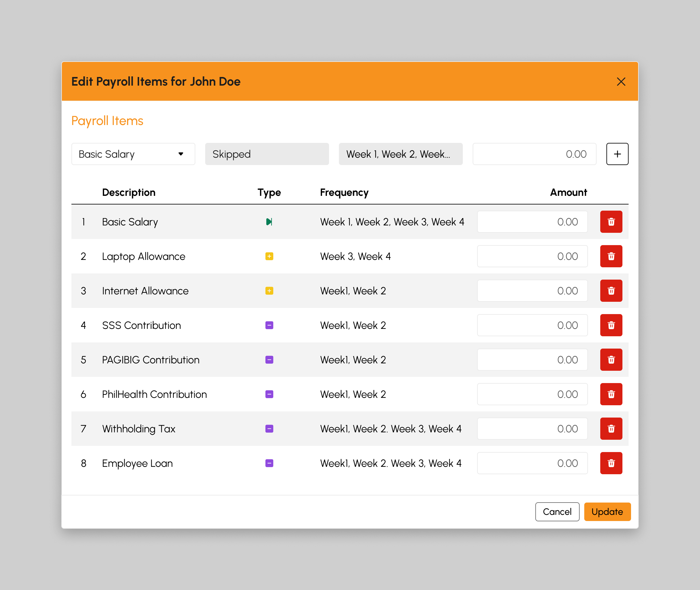This screenshot has height=590, width=700.
Task: Edit the Withholding Tax amount field
Action: (x=532, y=428)
